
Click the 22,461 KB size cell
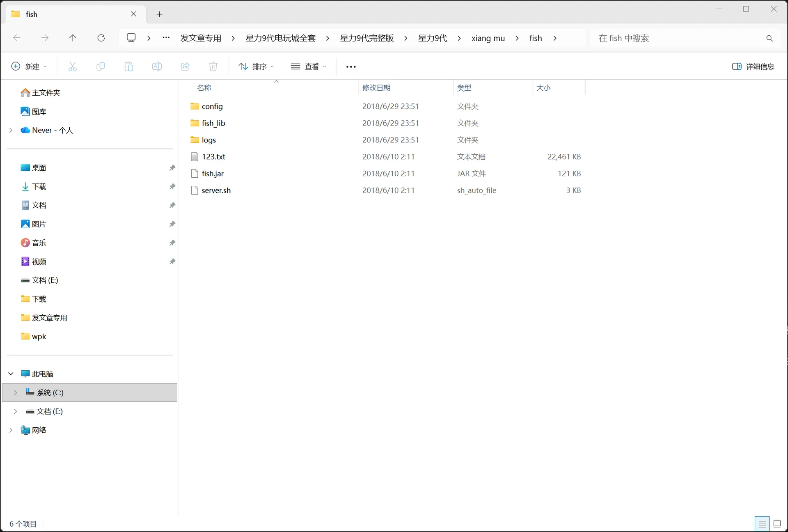click(x=564, y=157)
